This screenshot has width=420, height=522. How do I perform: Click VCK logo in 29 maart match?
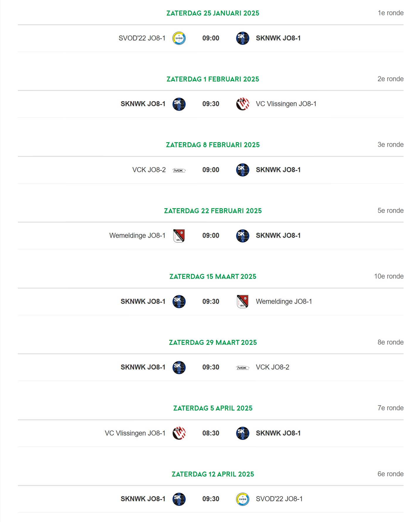[x=243, y=367]
